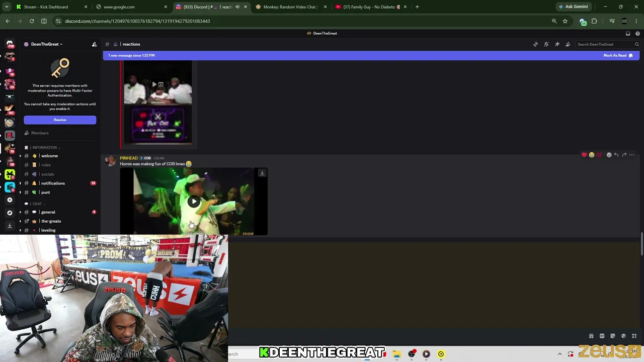Click PINHEAD's username
This screenshot has height=362, width=644.
(x=129, y=158)
